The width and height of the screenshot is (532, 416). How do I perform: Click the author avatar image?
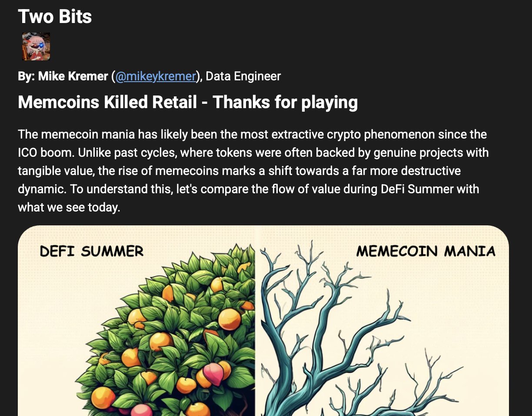[36, 46]
